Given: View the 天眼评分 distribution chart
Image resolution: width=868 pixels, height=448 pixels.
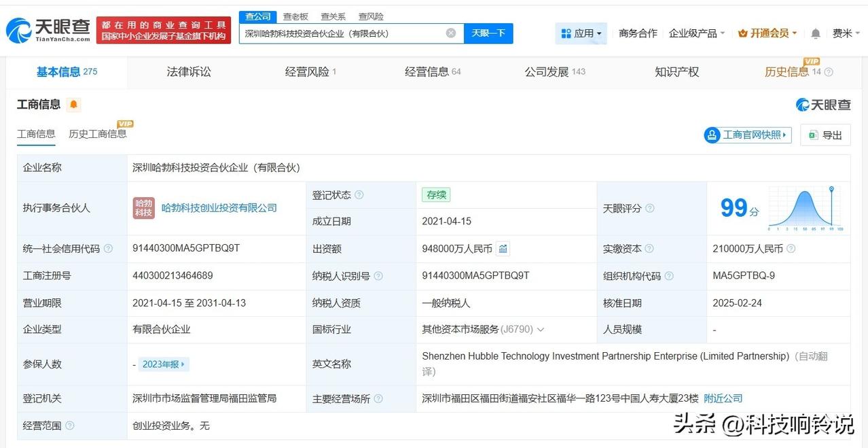Looking at the screenshot, I should pyautogui.click(x=806, y=209).
